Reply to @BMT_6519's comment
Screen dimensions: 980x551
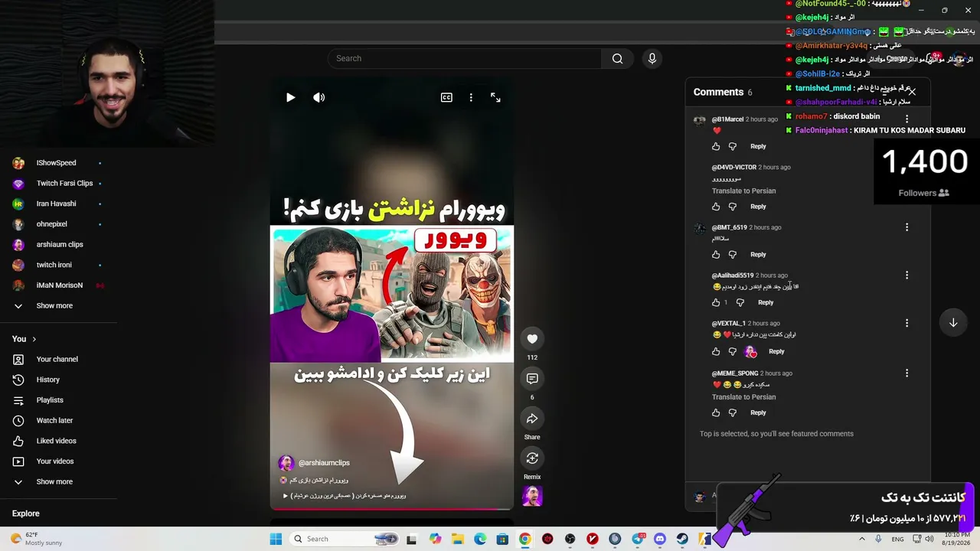758,254
